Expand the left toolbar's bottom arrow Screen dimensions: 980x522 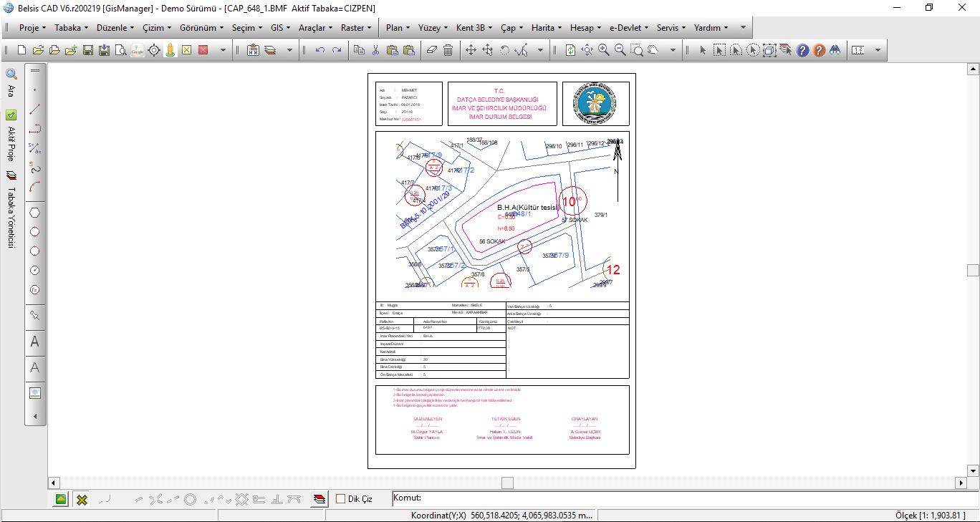34,416
